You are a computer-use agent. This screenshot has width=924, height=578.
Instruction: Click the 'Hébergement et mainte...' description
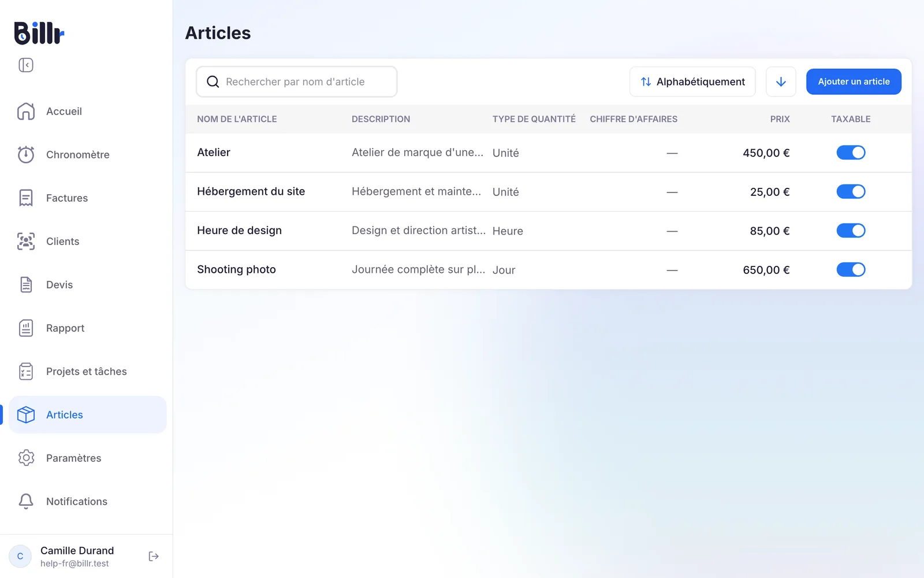tap(416, 191)
